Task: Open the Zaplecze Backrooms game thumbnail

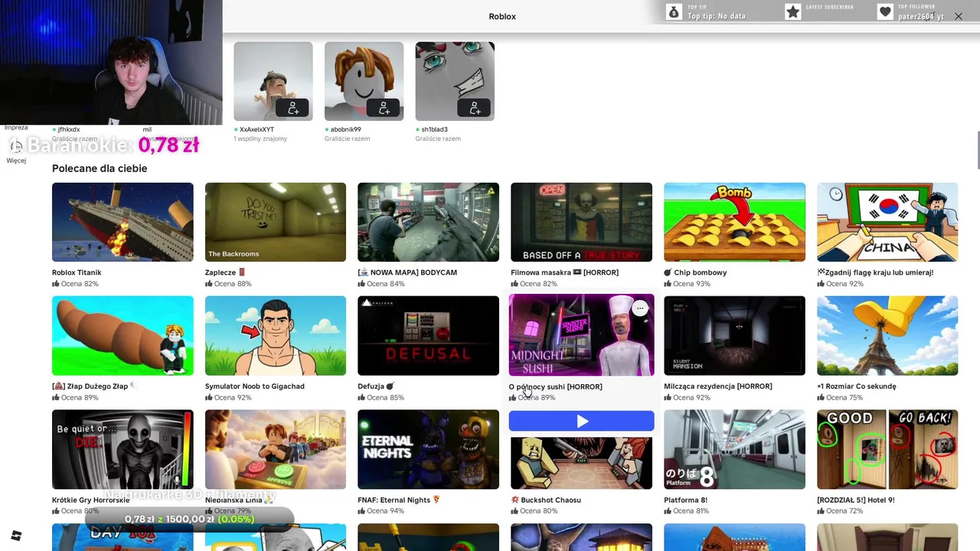Action: pyautogui.click(x=276, y=222)
